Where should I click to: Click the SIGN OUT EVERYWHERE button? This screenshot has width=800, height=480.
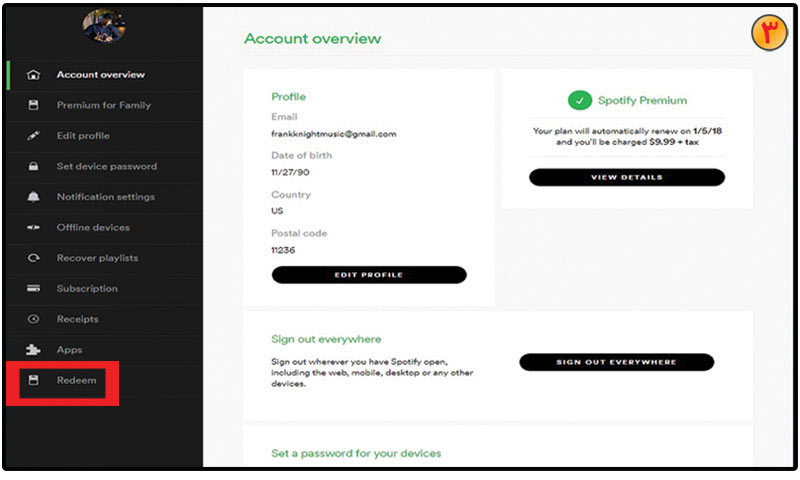tap(616, 362)
